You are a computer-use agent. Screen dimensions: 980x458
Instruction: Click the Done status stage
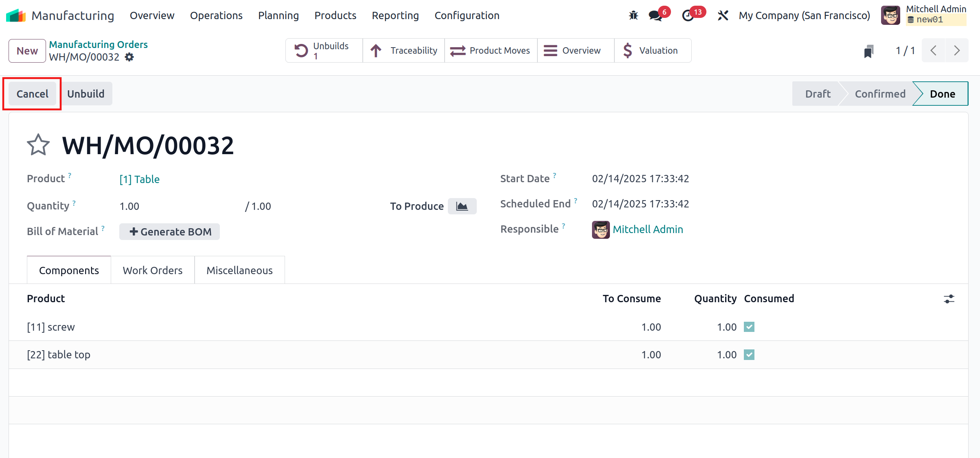click(942, 94)
